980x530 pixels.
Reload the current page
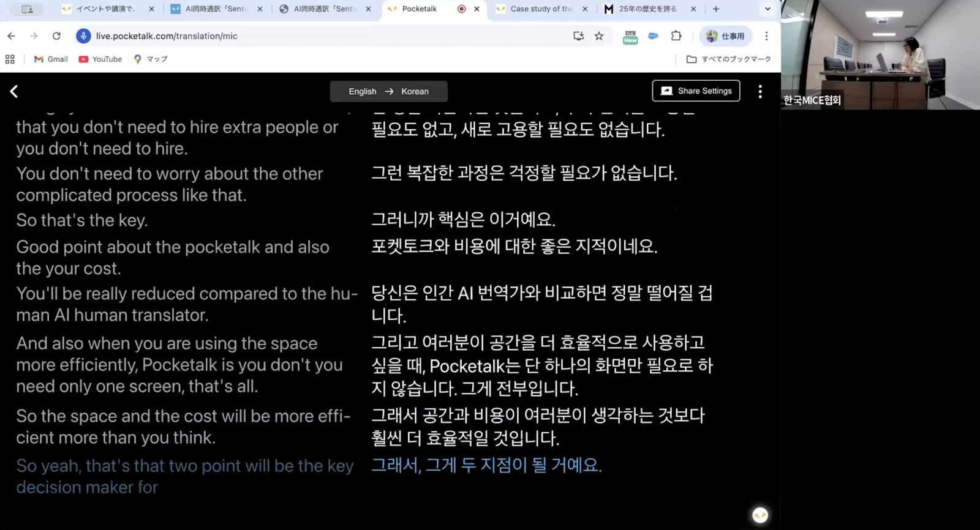[56, 36]
